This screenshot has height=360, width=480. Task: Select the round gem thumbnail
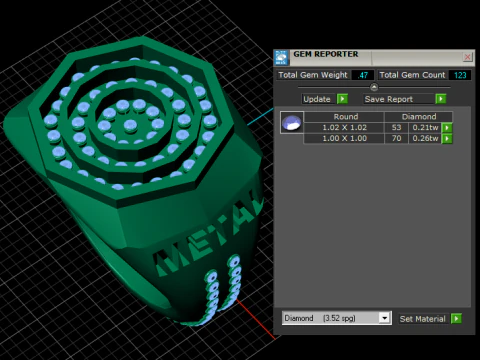click(x=292, y=122)
